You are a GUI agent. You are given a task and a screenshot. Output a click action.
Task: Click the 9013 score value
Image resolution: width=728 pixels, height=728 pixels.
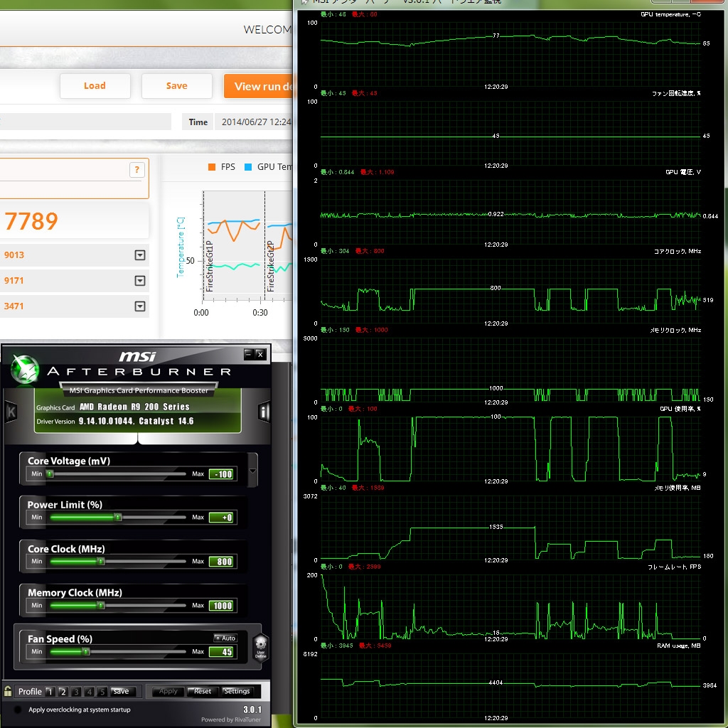pos(14,255)
